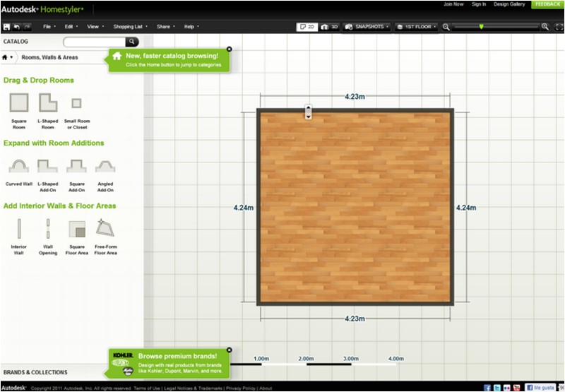This screenshot has width=565, height=392.
Task: Open the Snapshots dropdown
Action: click(367, 27)
